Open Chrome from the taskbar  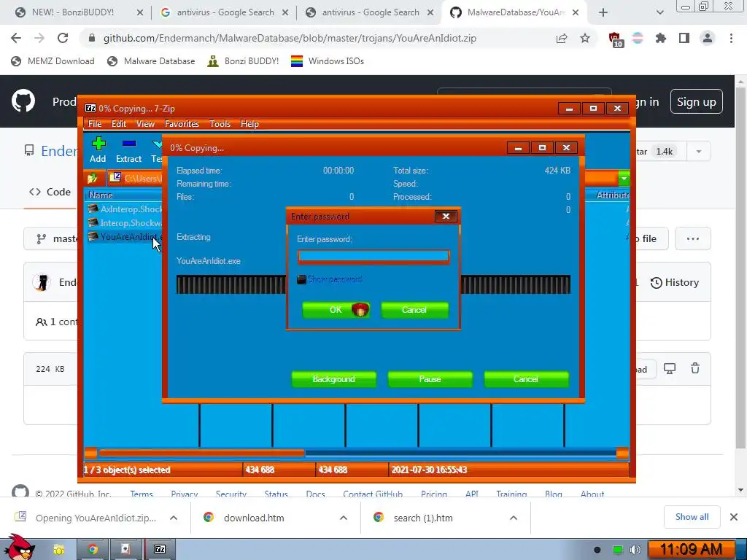click(93, 549)
